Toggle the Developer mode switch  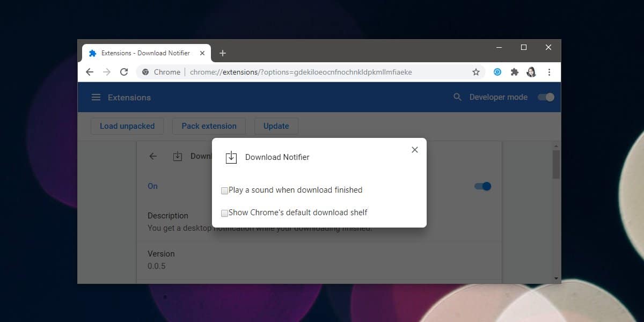click(x=545, y=97)
